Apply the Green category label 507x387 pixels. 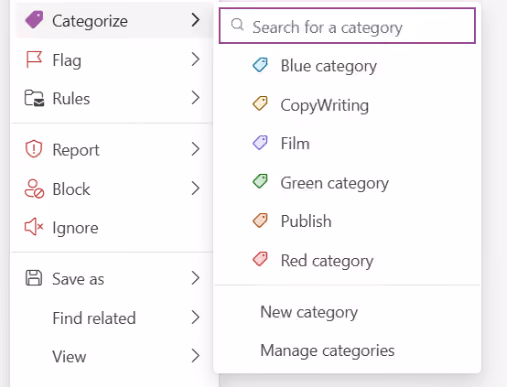click(347, 183)
